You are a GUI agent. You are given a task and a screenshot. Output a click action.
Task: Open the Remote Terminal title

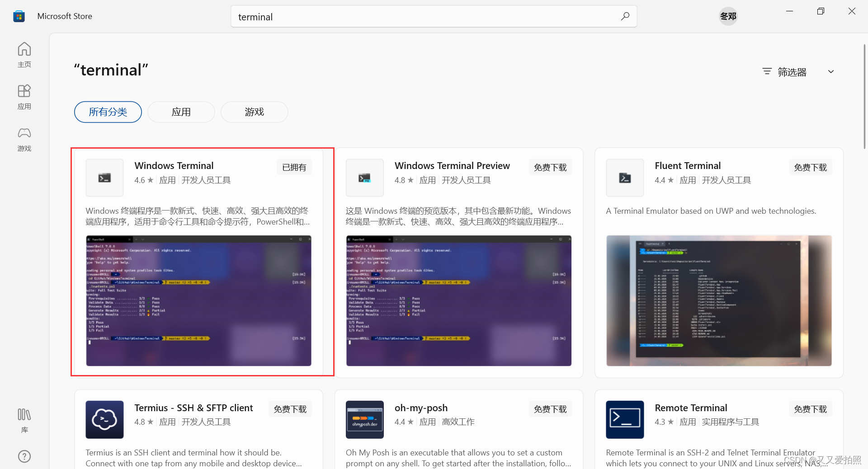tap(691, 408)
